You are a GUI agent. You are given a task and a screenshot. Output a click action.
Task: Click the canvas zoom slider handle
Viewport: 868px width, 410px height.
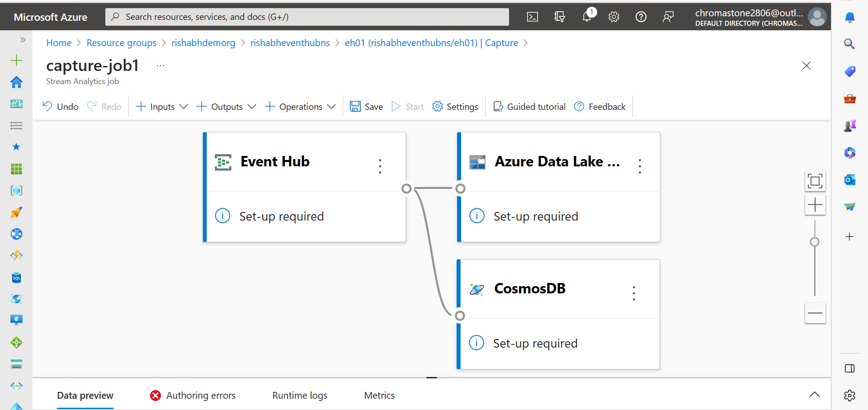815,242
